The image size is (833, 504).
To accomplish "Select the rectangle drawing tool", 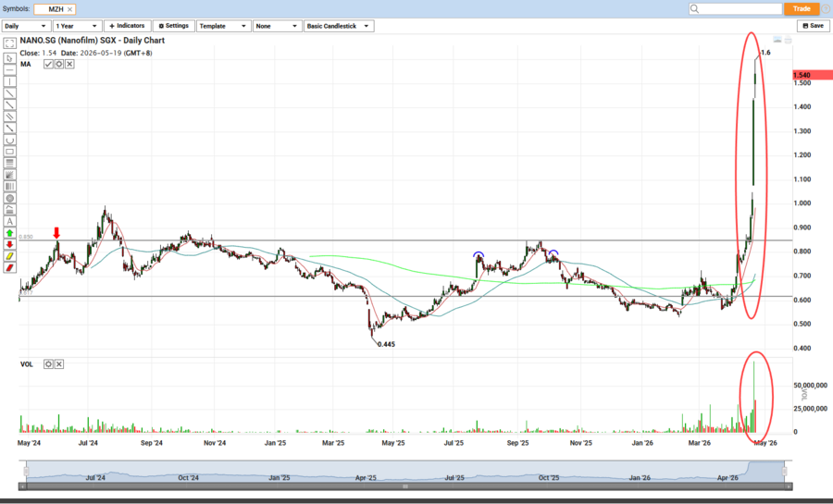I will coord(10,151).
